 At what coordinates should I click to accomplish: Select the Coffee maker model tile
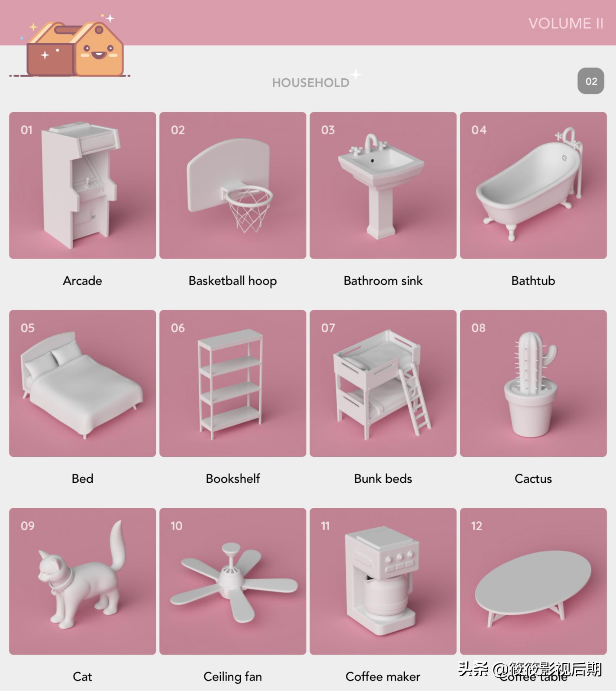383,581
